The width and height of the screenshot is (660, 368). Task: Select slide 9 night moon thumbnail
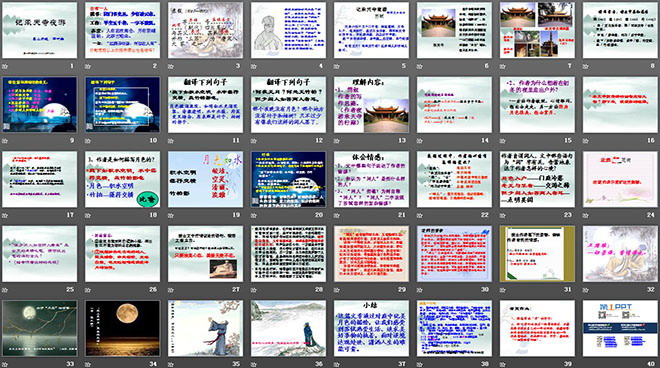(x=40, y=105)
